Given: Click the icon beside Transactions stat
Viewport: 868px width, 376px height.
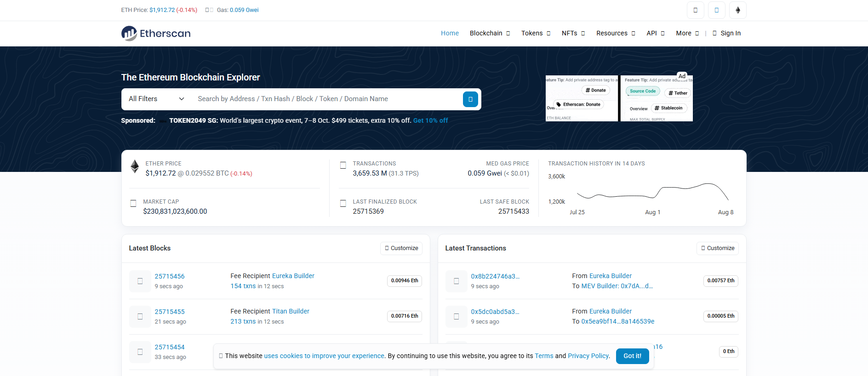Looking at the screenshot, I should (x=343, y=165).
